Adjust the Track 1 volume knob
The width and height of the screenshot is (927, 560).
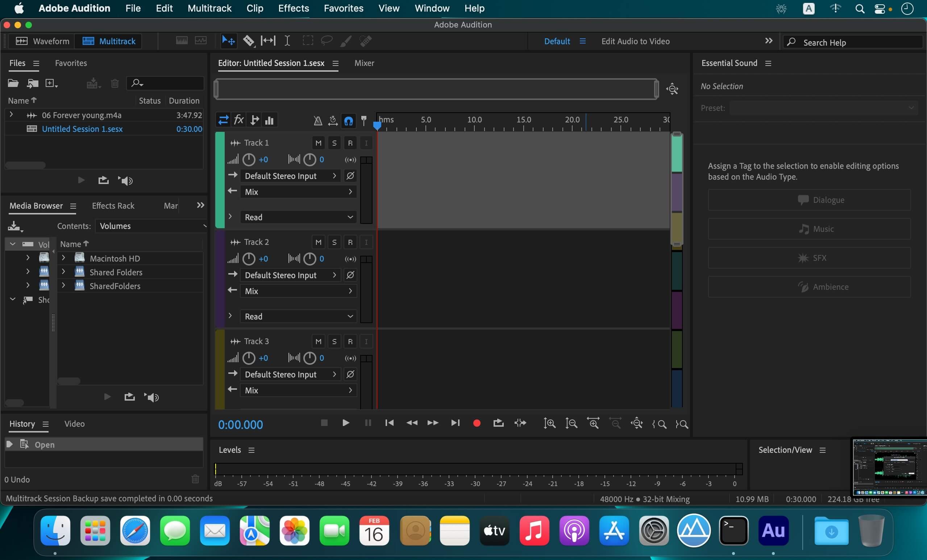coord(249,159)
